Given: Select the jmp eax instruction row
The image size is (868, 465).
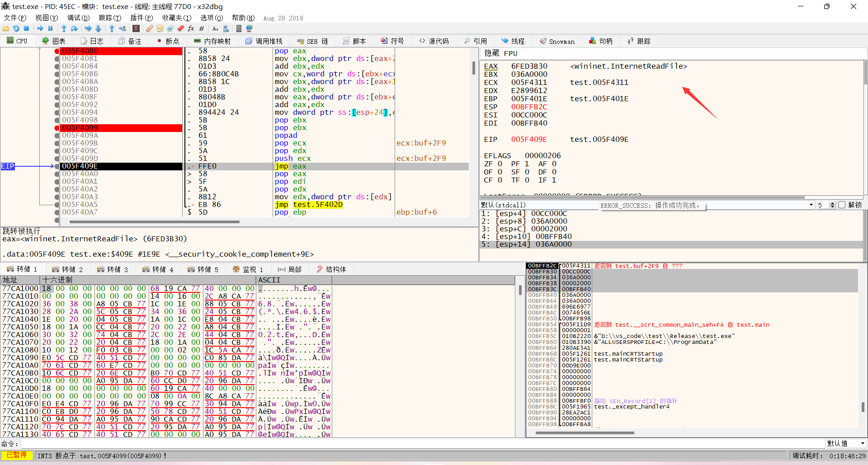Looking at the screenshot, I should point(264,166).
